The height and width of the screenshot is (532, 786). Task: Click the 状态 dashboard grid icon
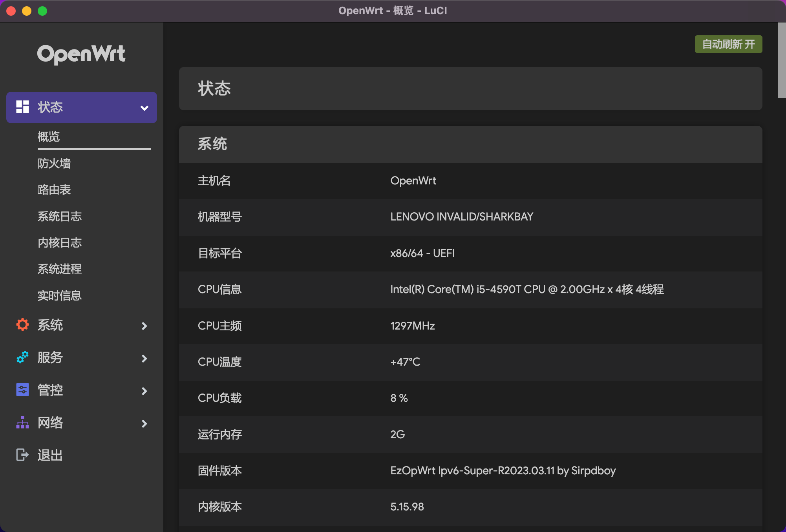[22, 107]
